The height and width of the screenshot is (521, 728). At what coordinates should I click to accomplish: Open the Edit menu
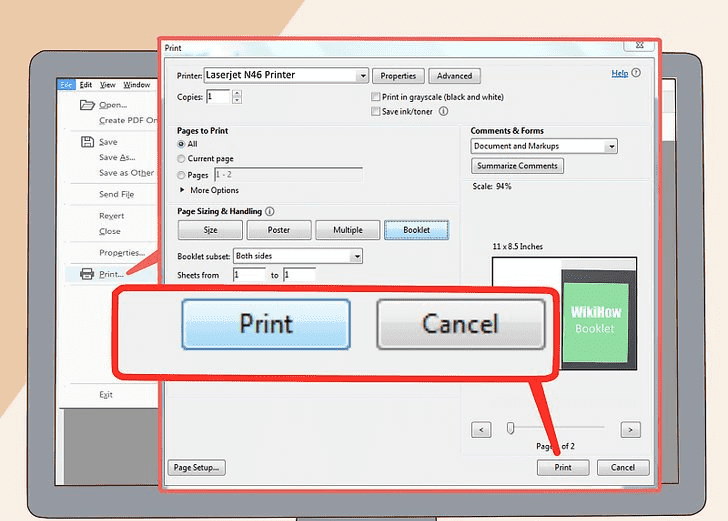click(x=86, y=85)
